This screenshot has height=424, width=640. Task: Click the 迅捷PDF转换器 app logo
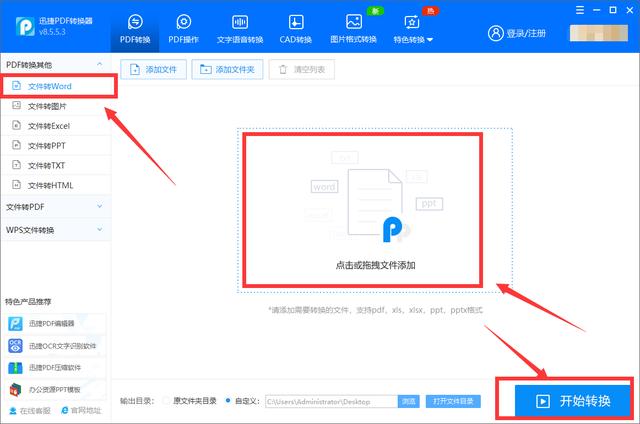[25, 27]
